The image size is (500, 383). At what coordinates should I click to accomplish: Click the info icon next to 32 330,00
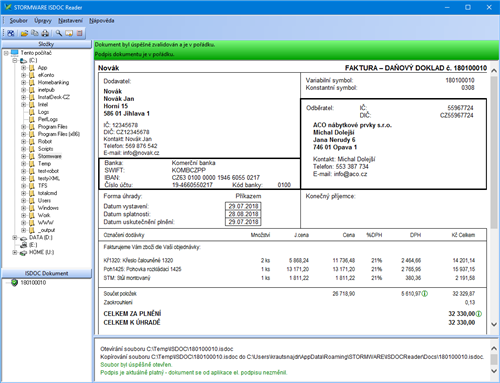[x=479, y=314]
